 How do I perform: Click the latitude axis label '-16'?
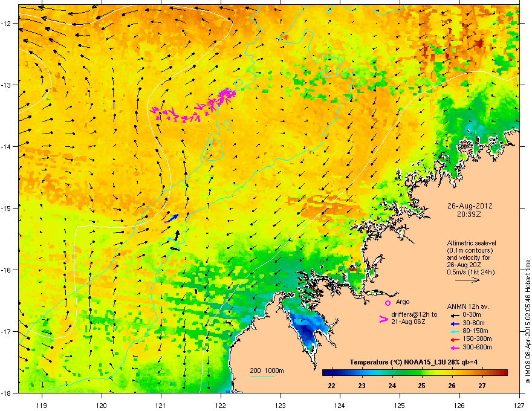7,270
